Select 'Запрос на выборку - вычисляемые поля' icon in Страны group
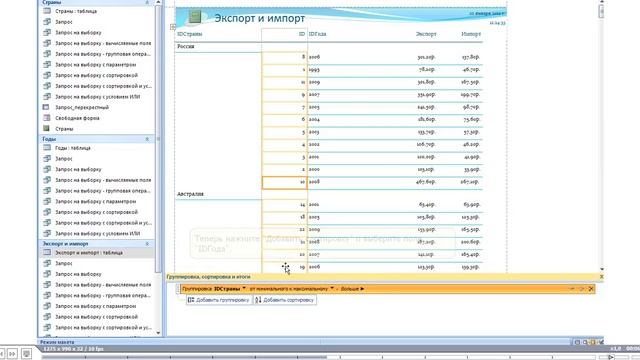The width and height of the screenshot is (640, 360). coord(47,43)
